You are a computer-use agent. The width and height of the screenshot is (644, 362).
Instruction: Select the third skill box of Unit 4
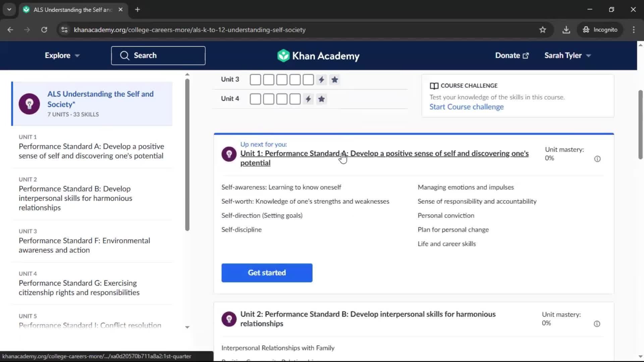pyautogui.click(x=282, y=99)
